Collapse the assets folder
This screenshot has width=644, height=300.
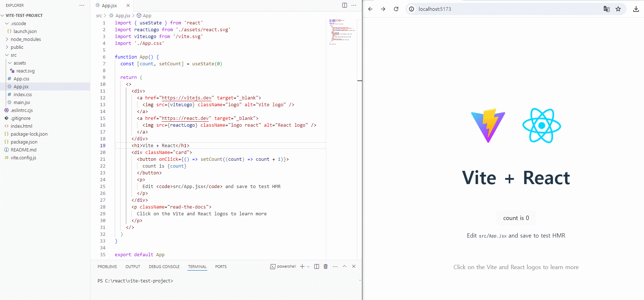[20, 63]
